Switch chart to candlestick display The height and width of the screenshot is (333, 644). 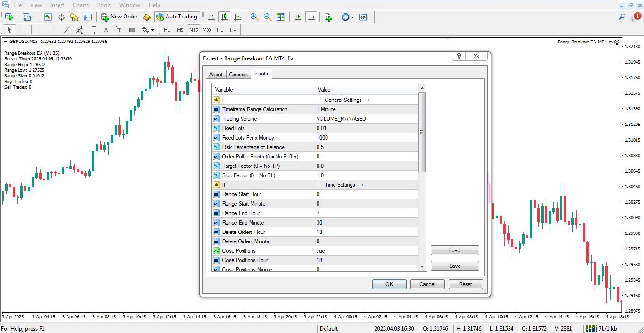coord(225,17)
